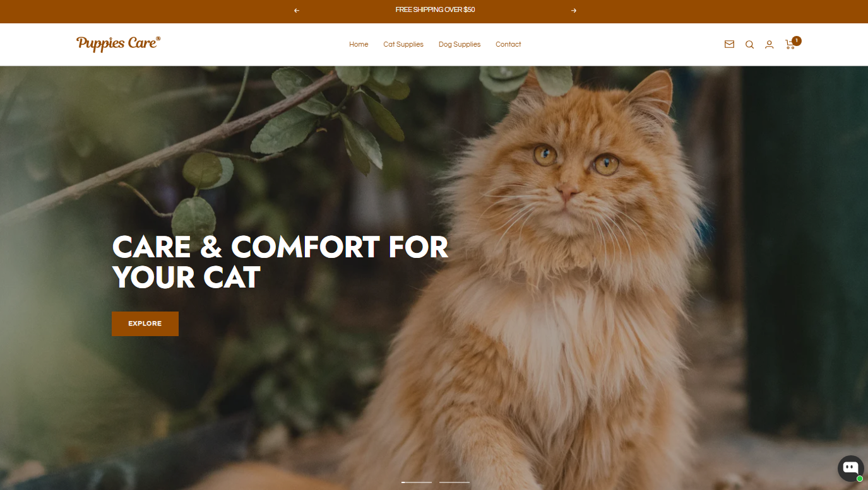The image size is (868, 490).
Task: Open the search magnifier icon
Action: 749,44
